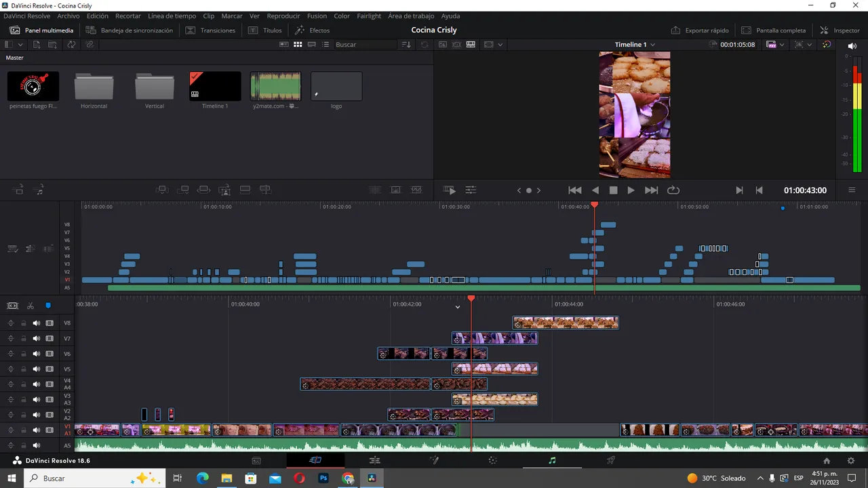Switch to the Edit page tab
Viewport: 868px width, 488px height.
(374, 460)
